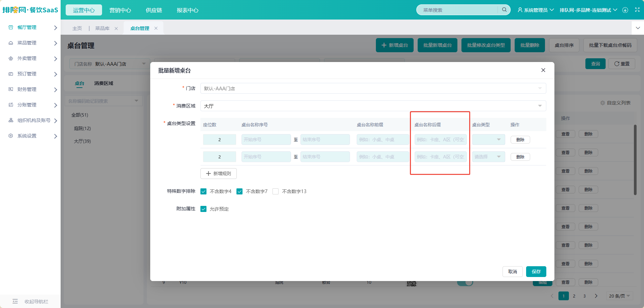Close the 菜品库 tab

pos(116,29)
